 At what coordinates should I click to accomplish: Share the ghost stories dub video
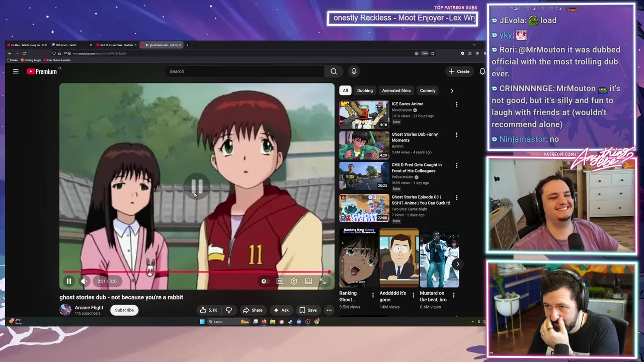coord(253,310)
